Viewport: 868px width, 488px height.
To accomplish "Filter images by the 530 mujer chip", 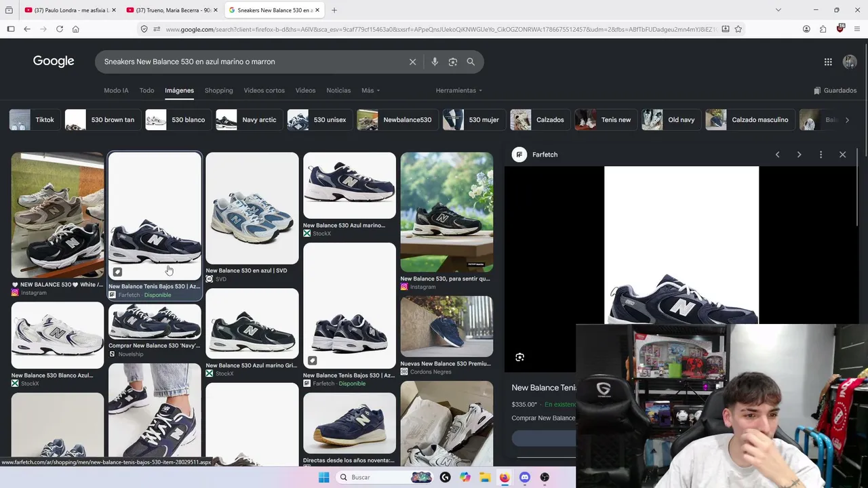I will (x=473, y=120).
